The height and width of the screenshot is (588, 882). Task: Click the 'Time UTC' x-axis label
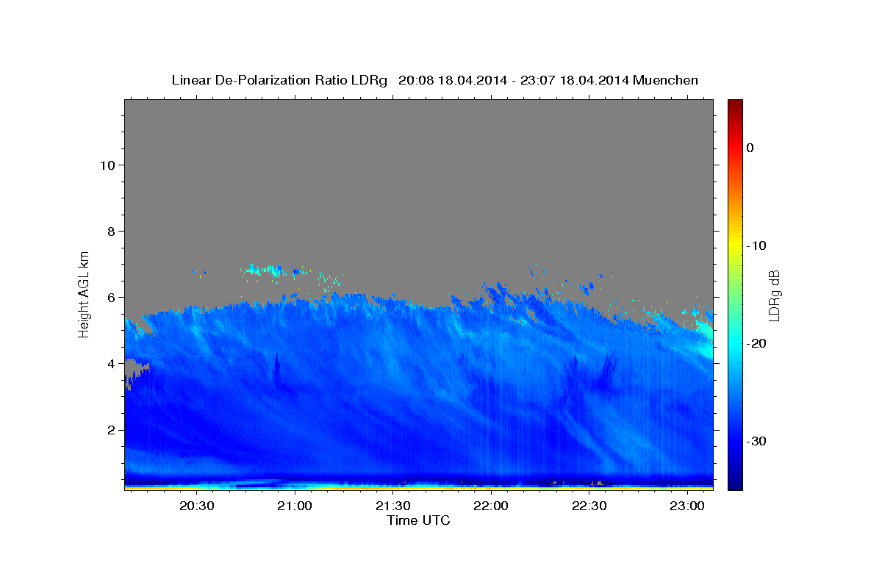tap(418, 520)
